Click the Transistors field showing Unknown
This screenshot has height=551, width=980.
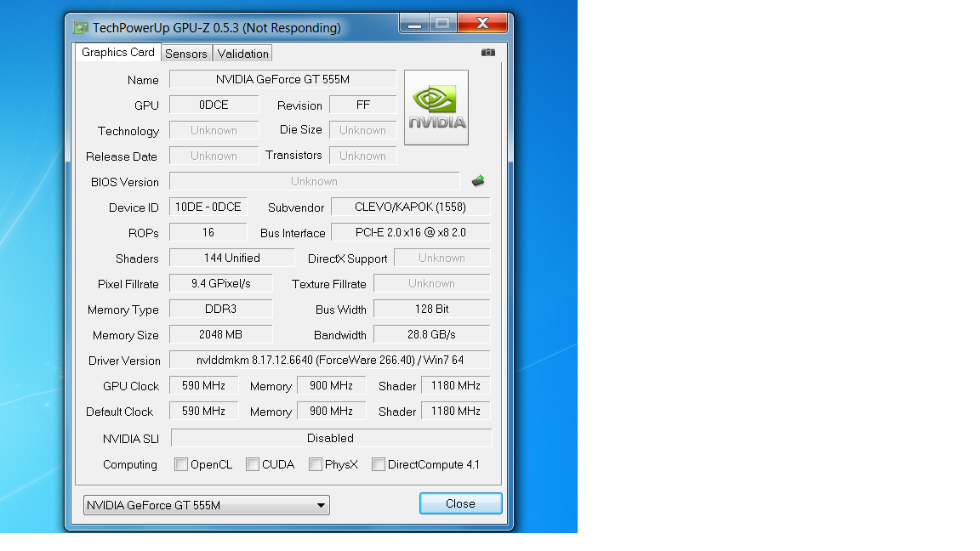coord(363,156)
